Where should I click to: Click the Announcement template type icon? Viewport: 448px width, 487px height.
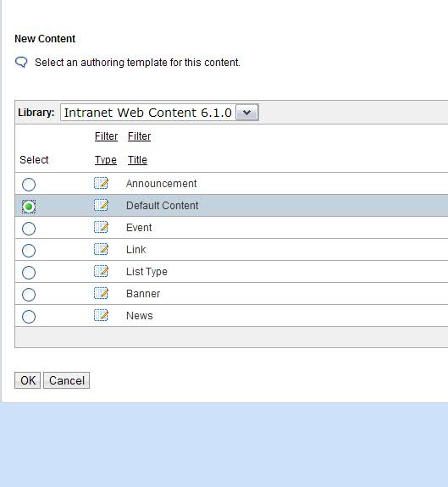pos(101,183)
